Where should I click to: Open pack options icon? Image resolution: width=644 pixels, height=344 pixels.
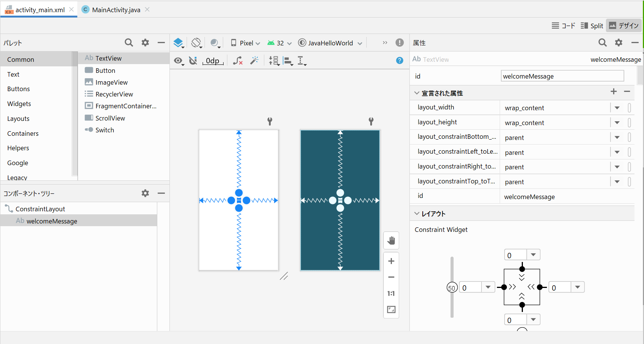274,61
